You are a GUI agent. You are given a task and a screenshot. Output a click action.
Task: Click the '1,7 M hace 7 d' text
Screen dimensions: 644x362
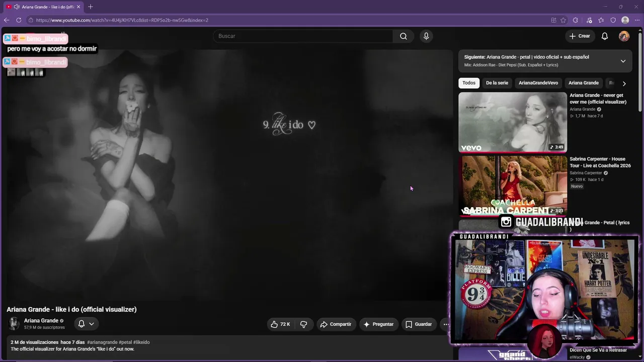pos(589,116)
